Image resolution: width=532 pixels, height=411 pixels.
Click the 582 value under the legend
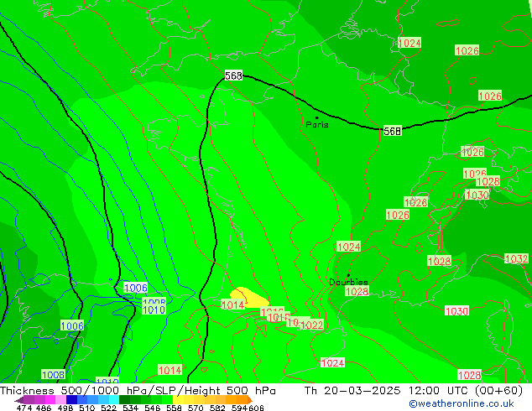tap(217, 408)
